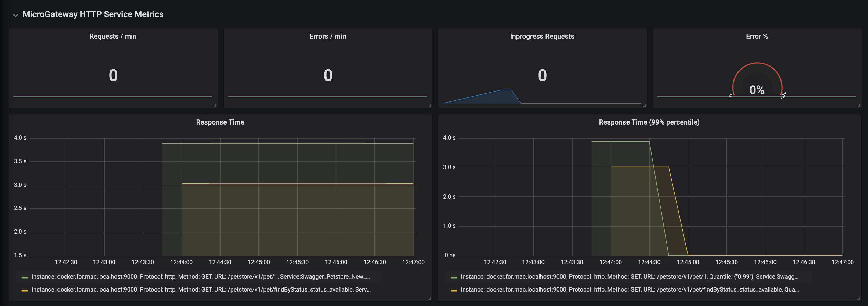868x306 pixels.
Task: Click resize handle of the 99% percentile panel
Action: [x=859, y=298]
